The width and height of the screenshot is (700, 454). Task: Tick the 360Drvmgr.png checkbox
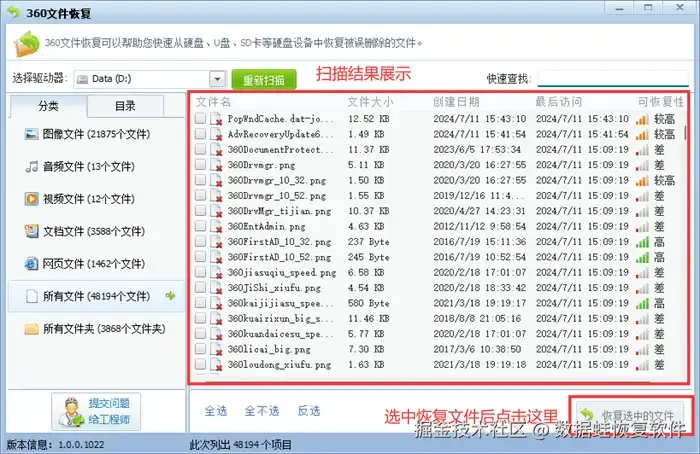[200, 164]
